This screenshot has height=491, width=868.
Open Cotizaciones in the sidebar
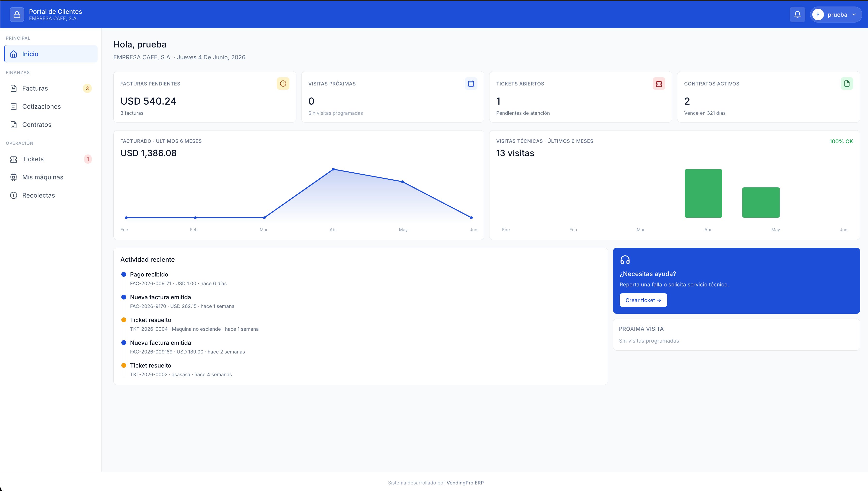tap(51, 107)
